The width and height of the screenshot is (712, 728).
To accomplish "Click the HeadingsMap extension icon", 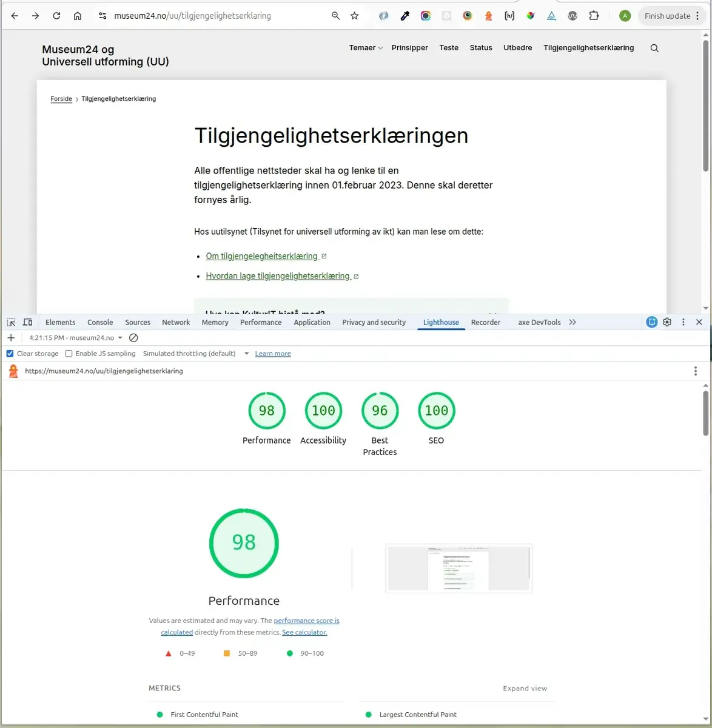I will [x=509, y=16].
